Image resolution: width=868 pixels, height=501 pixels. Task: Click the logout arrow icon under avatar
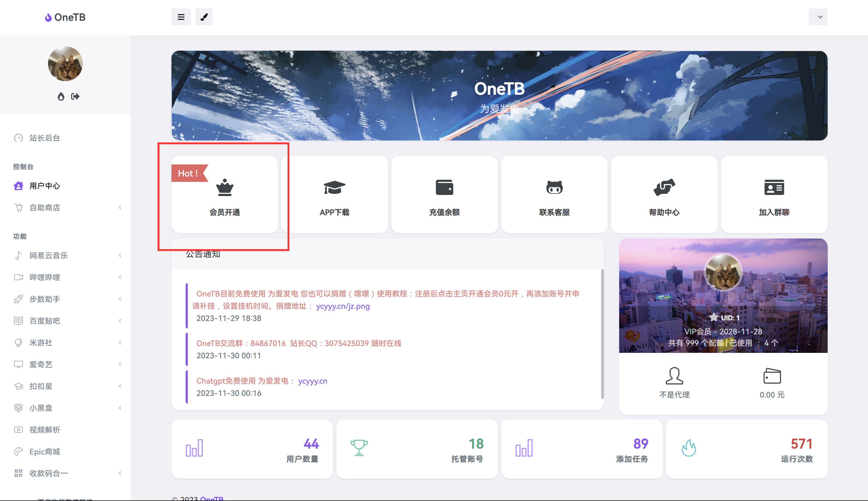[x=75, y=96]
